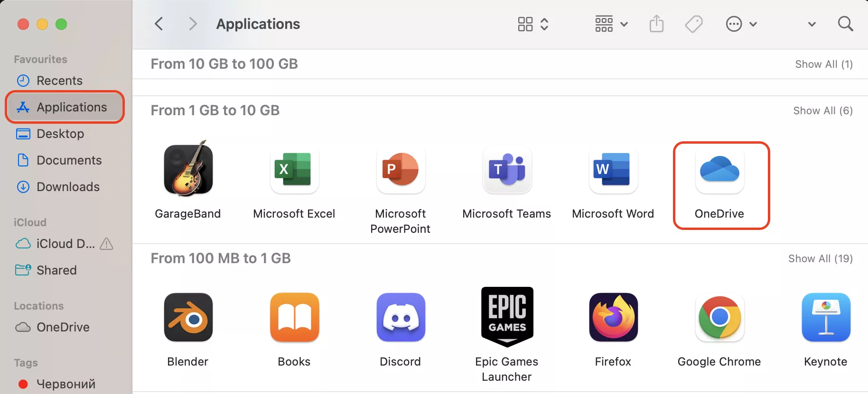Click the Blender application icon
The image size is (868, 394).
click(x=188, y=317)
